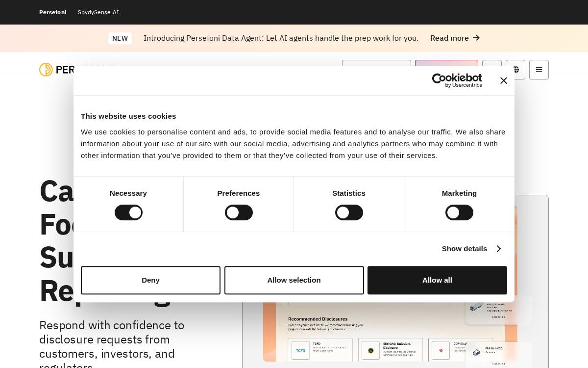Screen dimensions: 588x368
Task: Enable the Preferences cookies switch
Action: click(239, 212)
